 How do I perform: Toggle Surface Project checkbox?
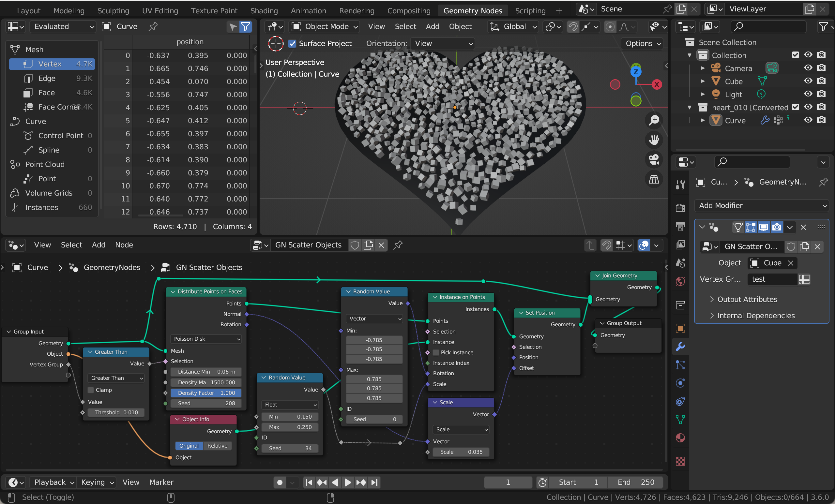click(x=292, y=43)
